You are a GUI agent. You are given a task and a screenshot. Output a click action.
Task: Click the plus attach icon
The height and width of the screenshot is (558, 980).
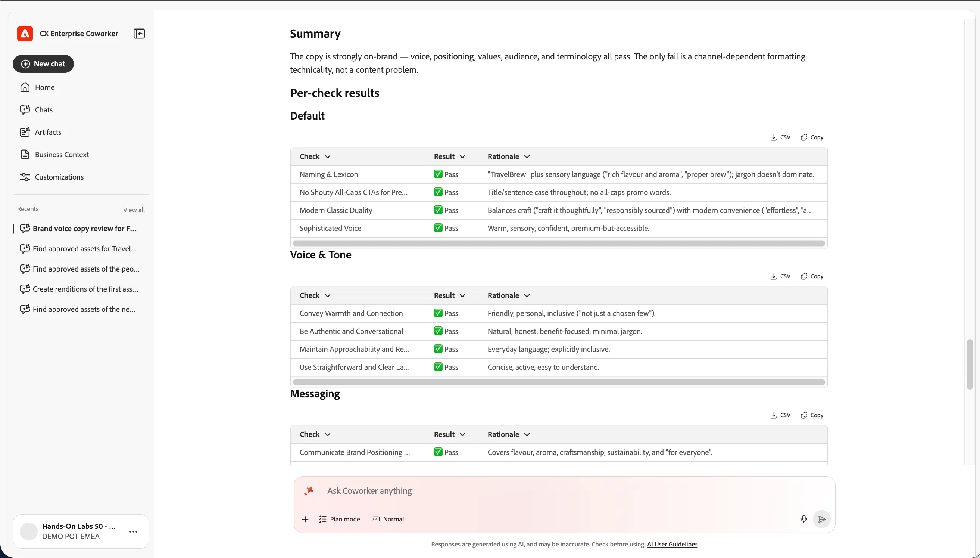(x=305, y=519)
